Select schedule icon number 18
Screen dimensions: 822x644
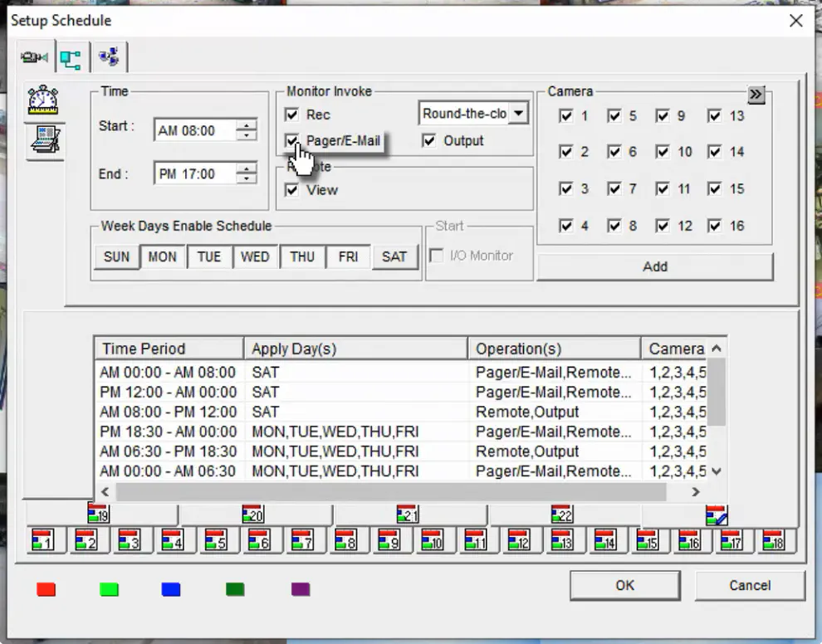[773, 540]
